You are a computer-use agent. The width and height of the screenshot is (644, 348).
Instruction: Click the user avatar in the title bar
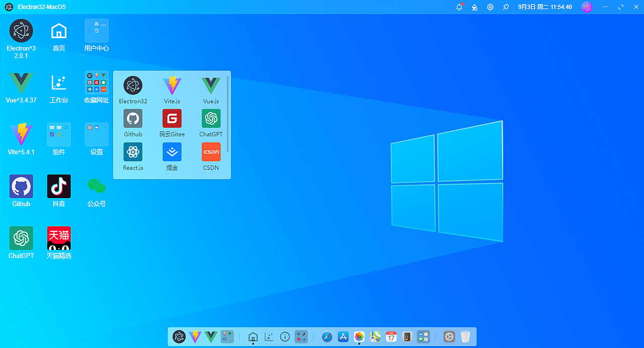click(x=587, y=7)
